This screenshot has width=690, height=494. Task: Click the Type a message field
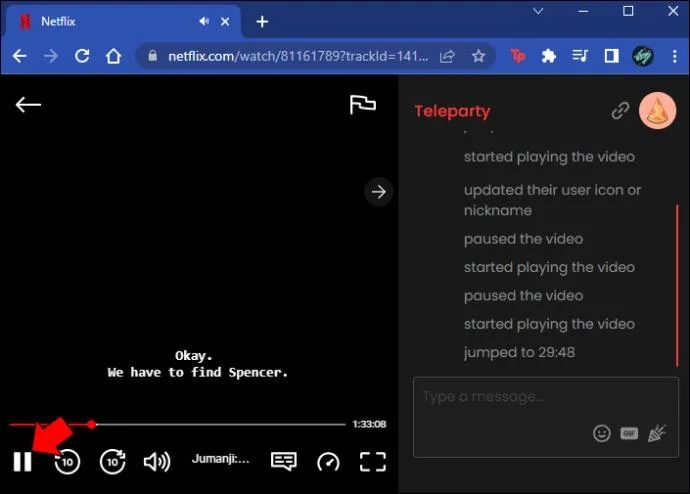[546, 417]
